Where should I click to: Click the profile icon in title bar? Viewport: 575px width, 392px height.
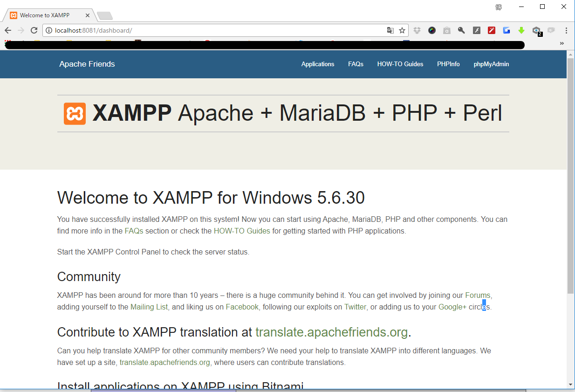[499, 7]
